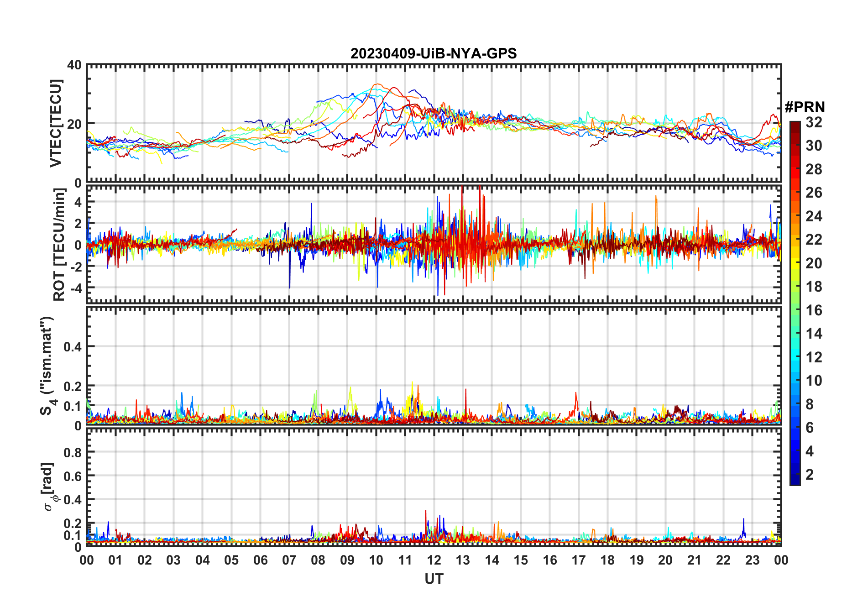Click sigma-phi axis tick label 0.8
The height and width of the screenshot is (607, 868).
[x=73, y=452]
